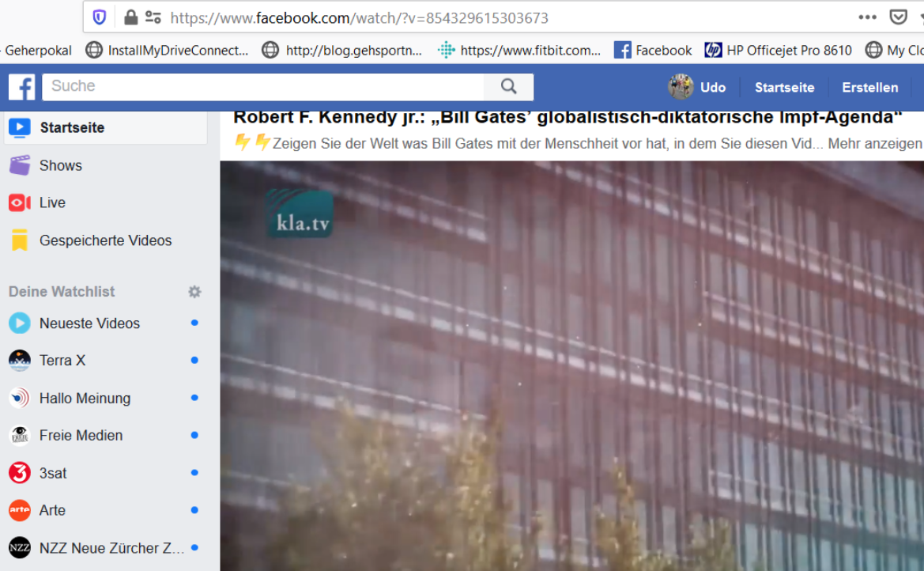Open the Facebook bookmark in the bookmarks bar
Viewport: 924px width, 571px height.
coord(652,50)
